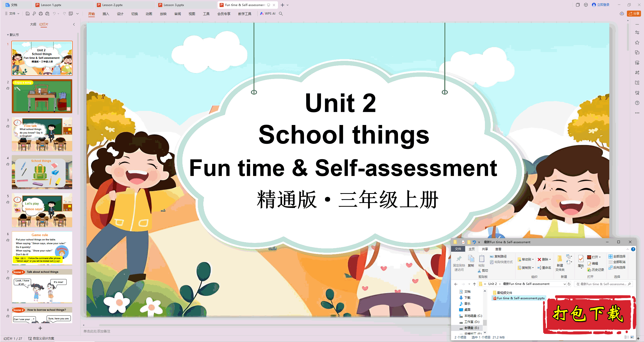The height and width of the screenshot is (342, 644).
Task: Select slide 4 School things thumbnail
Action: point(42,172)
